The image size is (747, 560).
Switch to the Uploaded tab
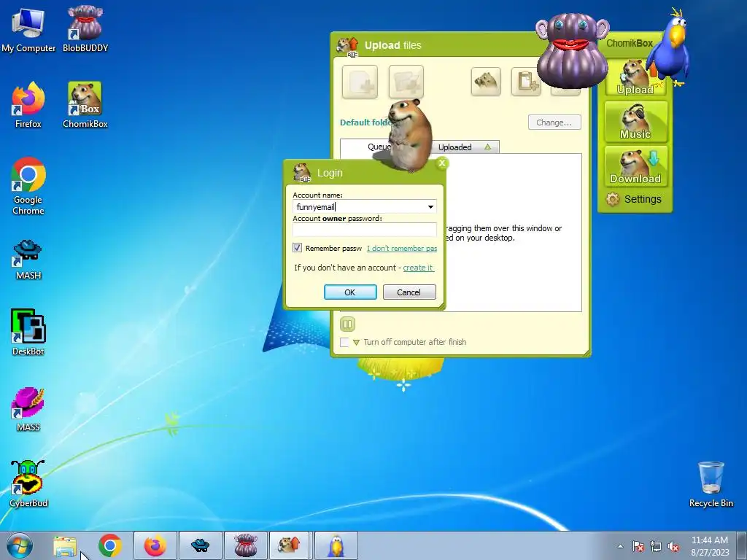point(464,147)
